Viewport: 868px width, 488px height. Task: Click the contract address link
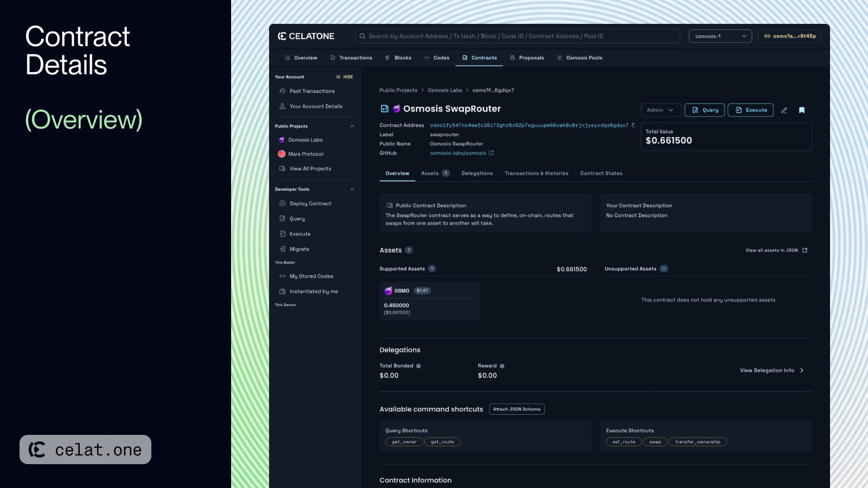click(529, 125)
